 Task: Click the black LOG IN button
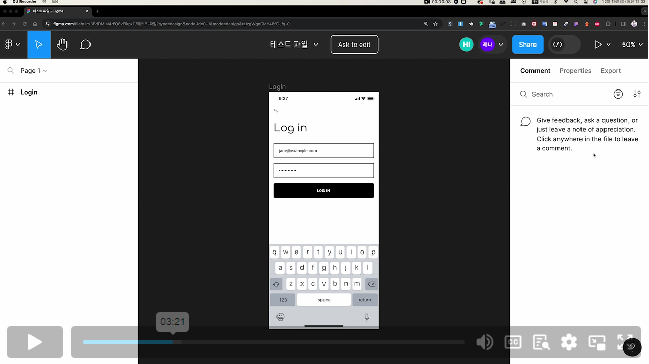click(324, 190)
